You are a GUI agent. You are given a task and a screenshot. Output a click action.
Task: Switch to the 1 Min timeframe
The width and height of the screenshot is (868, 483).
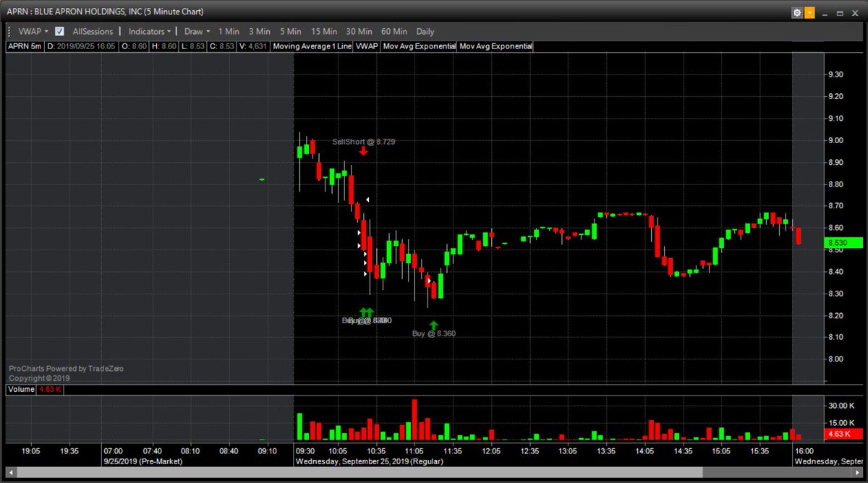[x=229, y=31]
